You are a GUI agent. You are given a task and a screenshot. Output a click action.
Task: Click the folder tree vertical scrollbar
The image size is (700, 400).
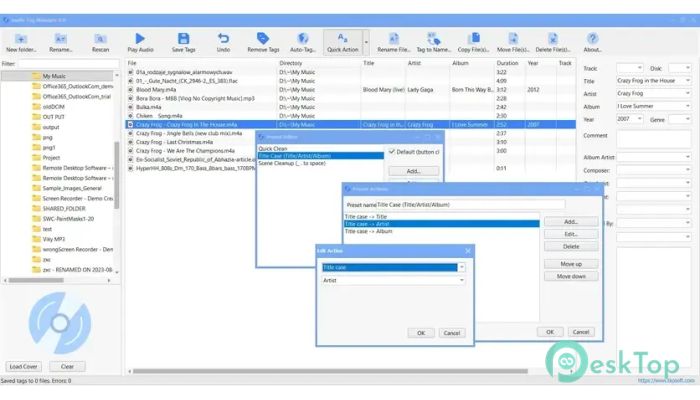(117, 174)
